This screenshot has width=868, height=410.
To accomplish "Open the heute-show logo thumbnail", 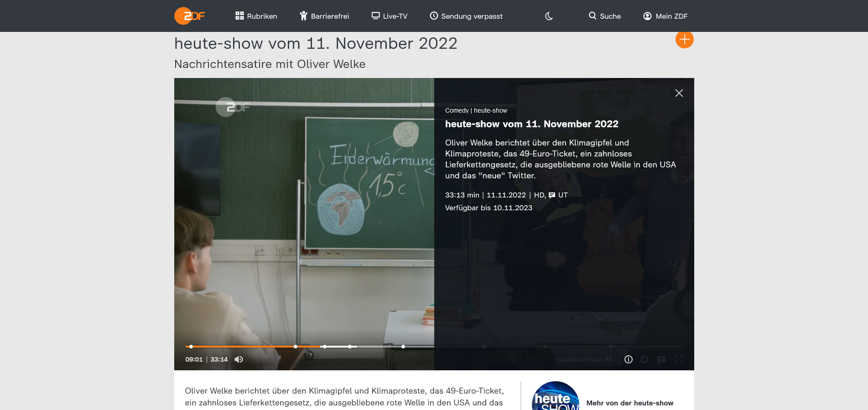I will [x=555, y=397].
